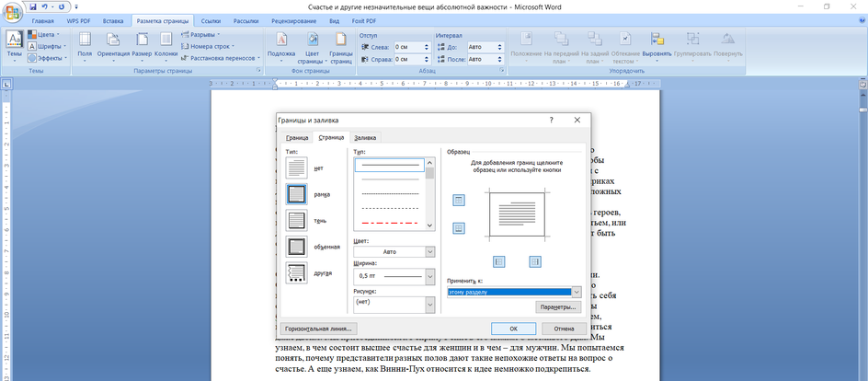This screenshot has width=868, height=381.
Task: Open the Расстановка переносов hyphenation menu
Action: coord(221,58)
